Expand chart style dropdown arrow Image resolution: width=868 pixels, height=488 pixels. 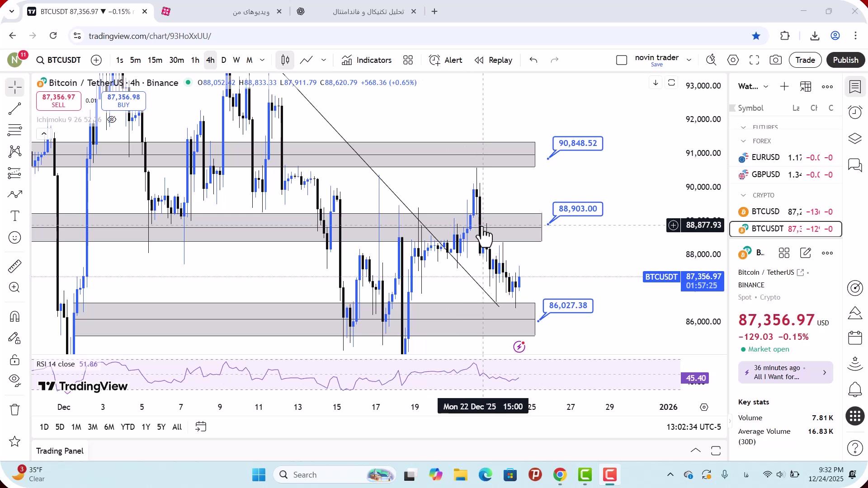click(x=324, y=60)
